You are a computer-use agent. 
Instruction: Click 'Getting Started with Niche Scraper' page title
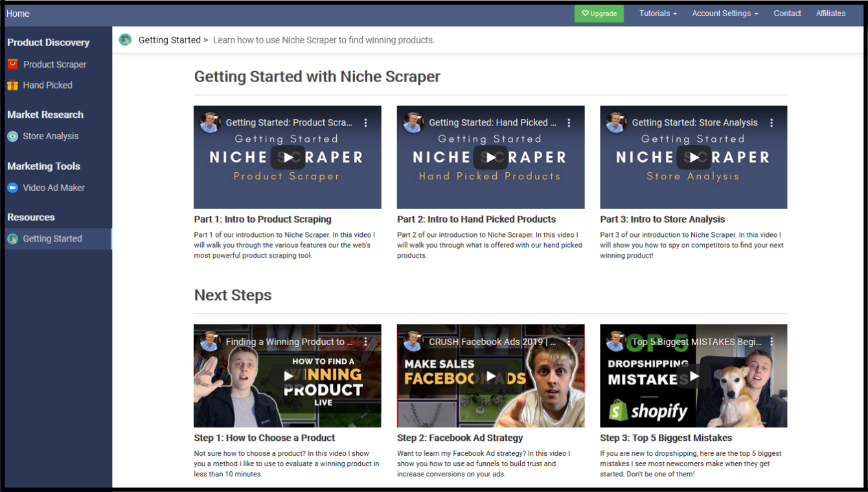click(x=317, y=76)
